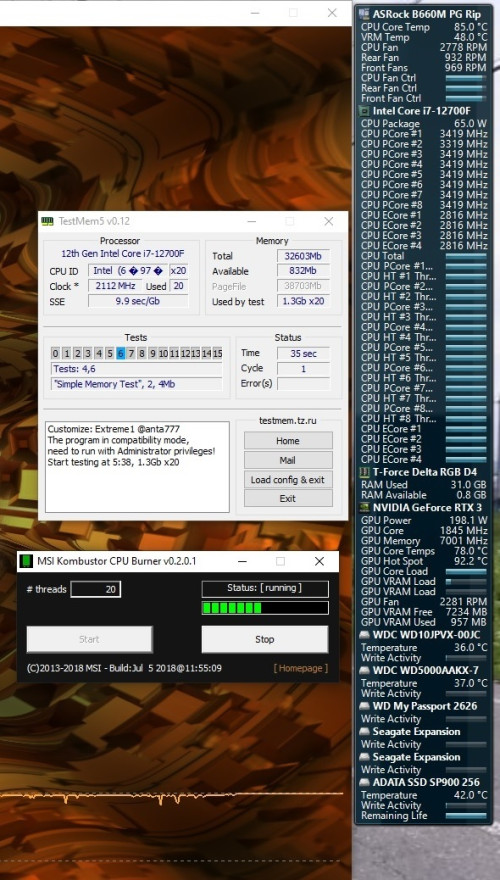This screenshot has height=880, width=500.
Task: Click the Error(s) status field
Action: click(x=303, y=384)
